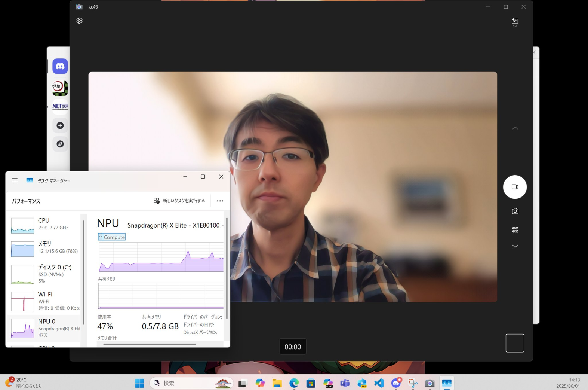588x390 pixels.
Task: Select Wi-Fi in the performance list
Action: click(44, 301)
